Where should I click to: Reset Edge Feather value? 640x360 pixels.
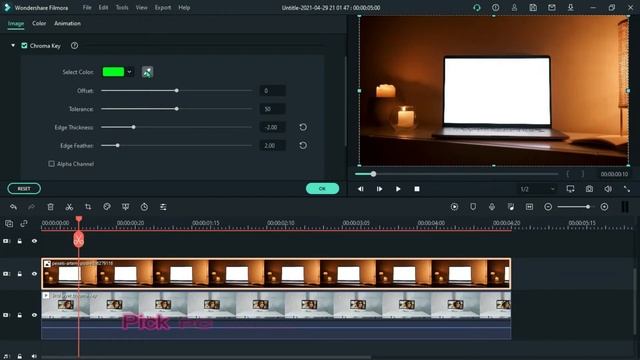click(303, 145)
